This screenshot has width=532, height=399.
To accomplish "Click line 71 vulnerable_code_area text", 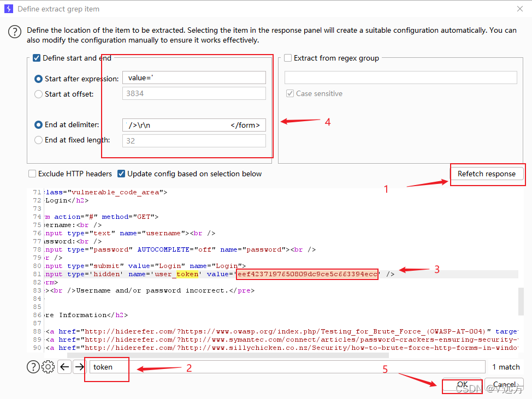I will click(x=115, y=192).
